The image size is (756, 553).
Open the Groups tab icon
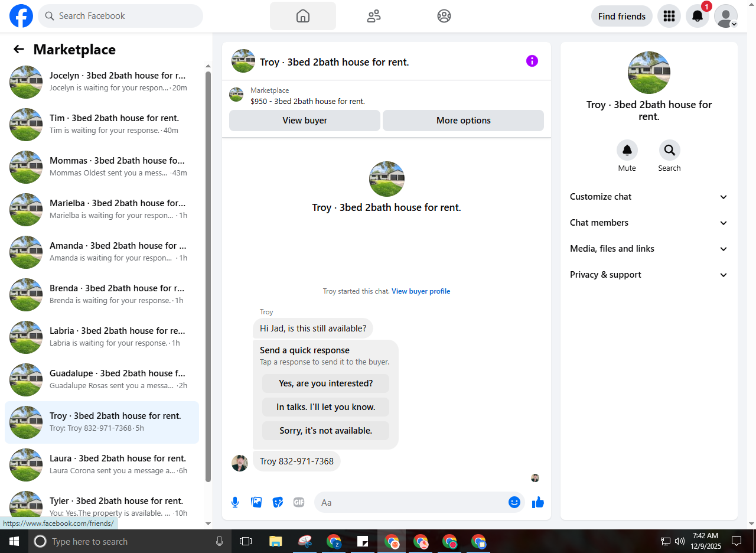coord(444,16)
